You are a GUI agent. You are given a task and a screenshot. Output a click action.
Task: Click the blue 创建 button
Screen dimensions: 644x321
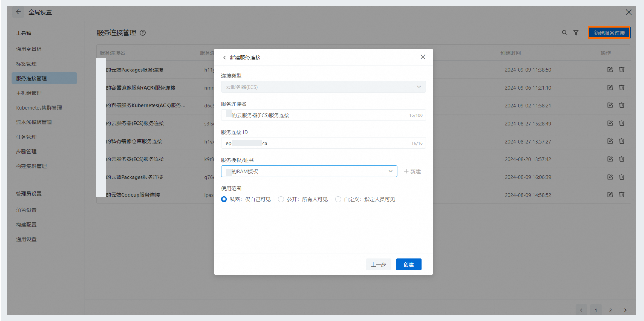click(409, 265)
